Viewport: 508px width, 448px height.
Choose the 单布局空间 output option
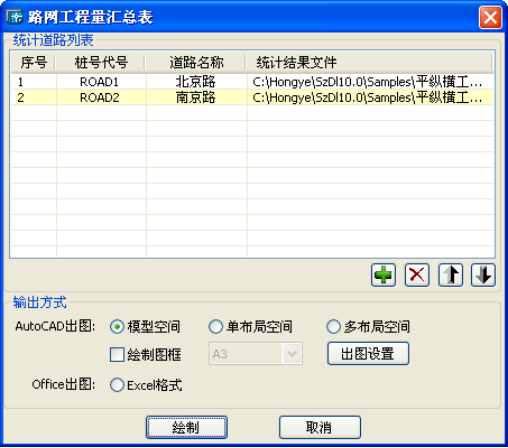[215, 327]
